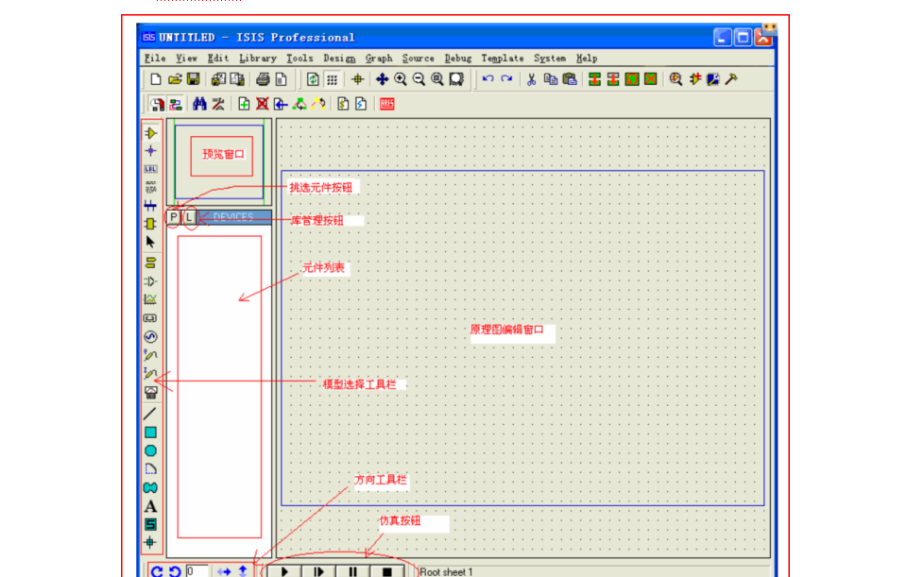Select the 2D text 'A' tool
The image size is (924, 577).
[150, 506]
